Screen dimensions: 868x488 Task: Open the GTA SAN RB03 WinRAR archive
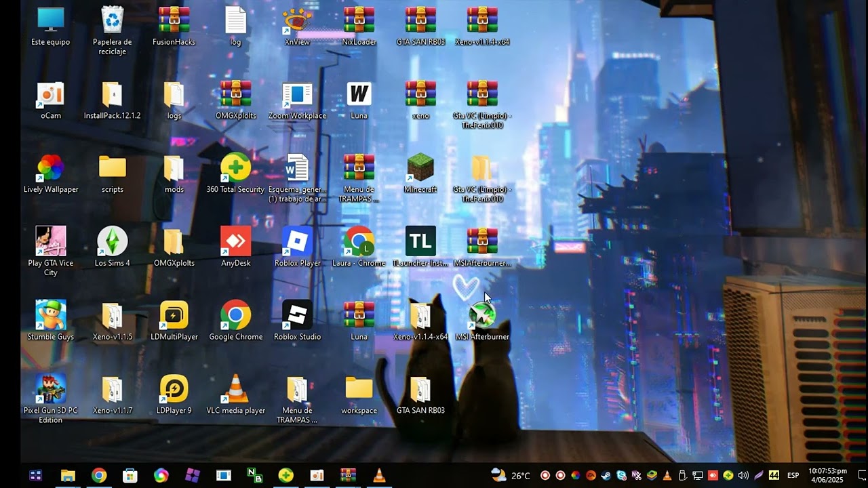coord(421,26)
